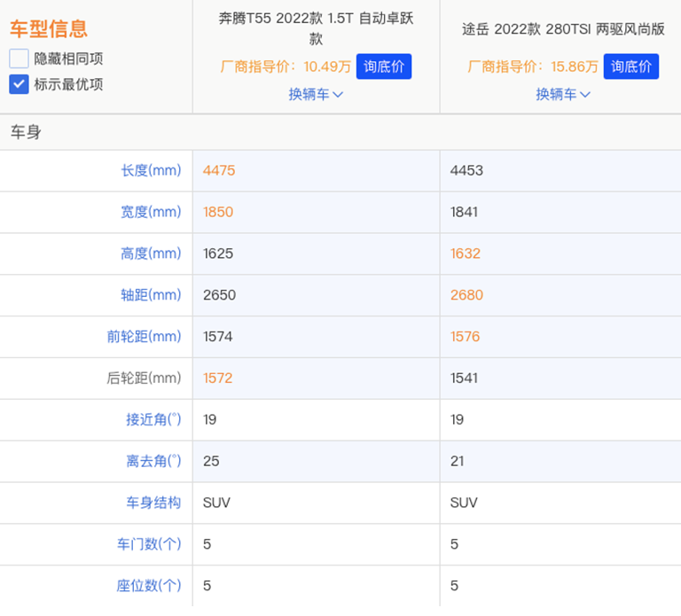Open the 长度(mm) parameter link
Viewport: 681px width, 616px height.
[151, 170]
